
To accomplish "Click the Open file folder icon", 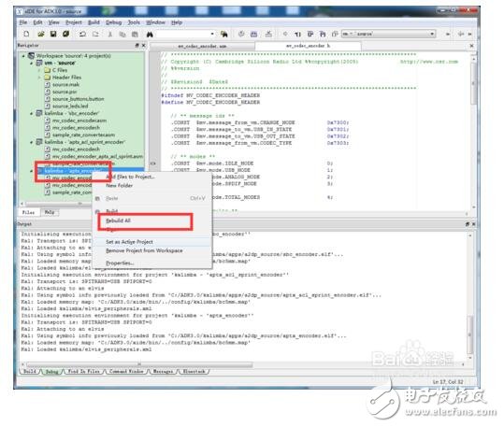I will click(x=41, y=34).
